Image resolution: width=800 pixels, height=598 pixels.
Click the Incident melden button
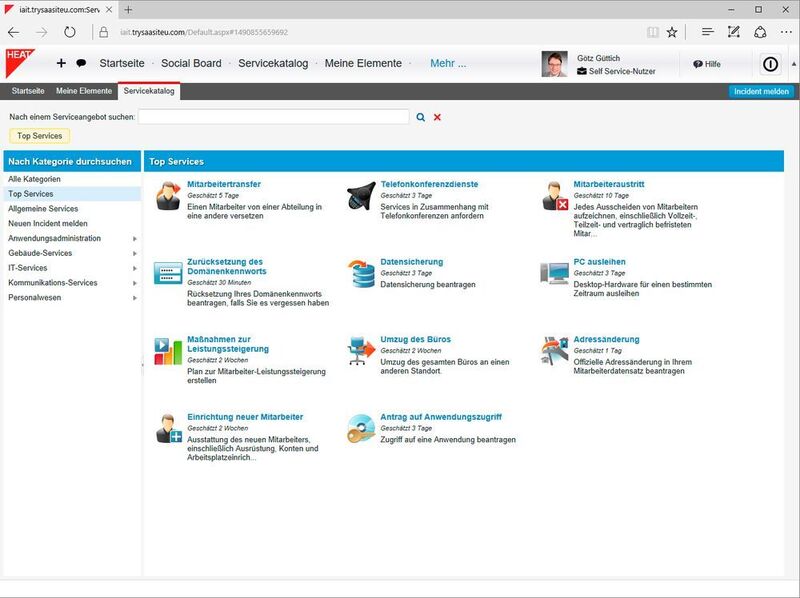(761, 91)
